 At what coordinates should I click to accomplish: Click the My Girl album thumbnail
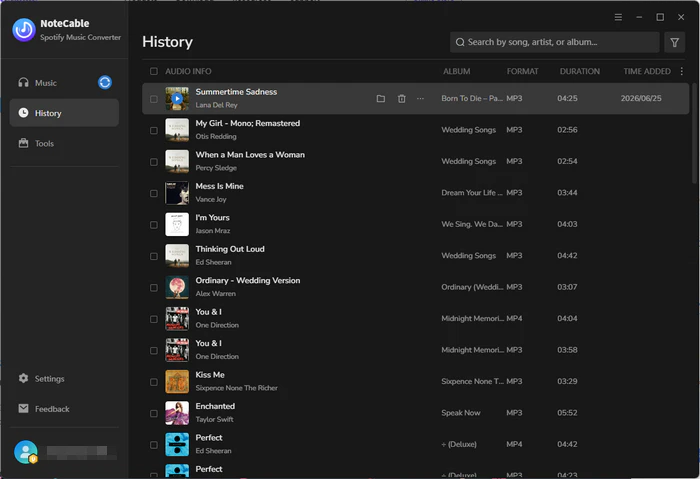(x=177, y=130)
